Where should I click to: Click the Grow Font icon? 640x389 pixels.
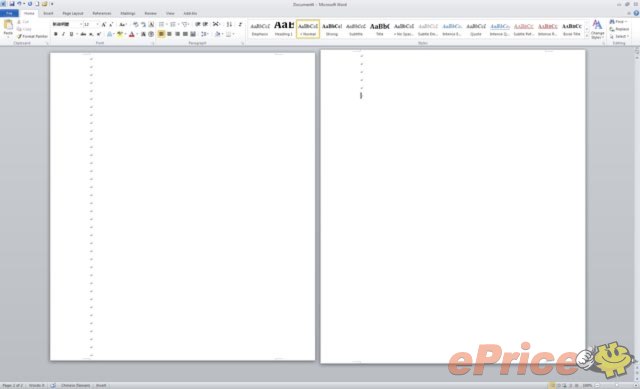(104, 24)
